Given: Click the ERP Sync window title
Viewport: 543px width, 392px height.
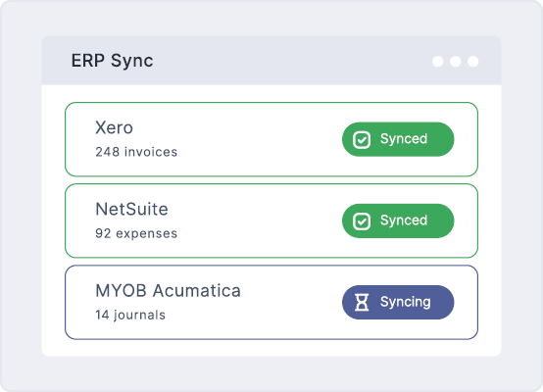Looking at the screenshot, I should pos(112,61).
